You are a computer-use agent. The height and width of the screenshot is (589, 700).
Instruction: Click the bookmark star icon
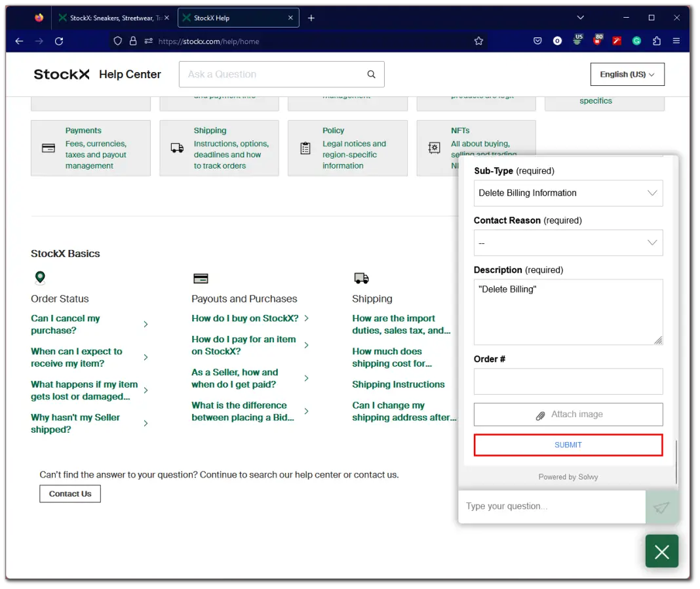pos(478,41)
